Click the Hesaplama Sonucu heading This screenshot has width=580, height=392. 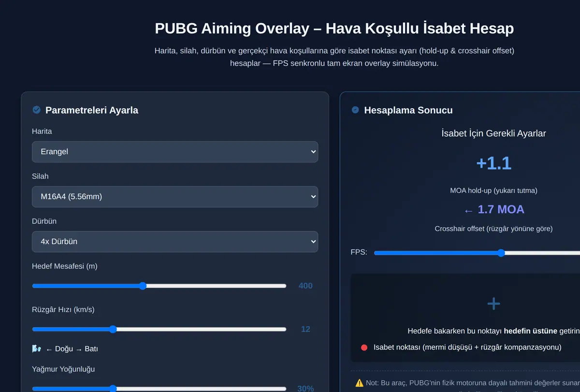tap(408, 110)
